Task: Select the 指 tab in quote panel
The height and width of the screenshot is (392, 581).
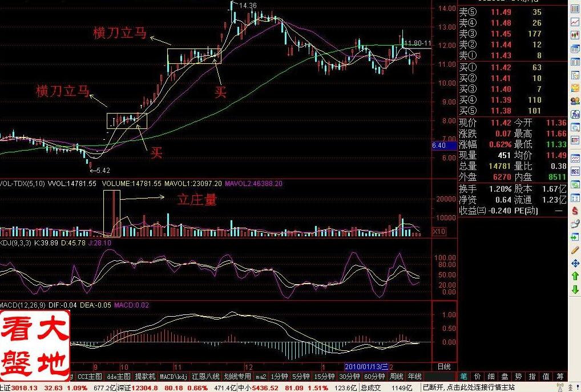Action: [532, 377]
